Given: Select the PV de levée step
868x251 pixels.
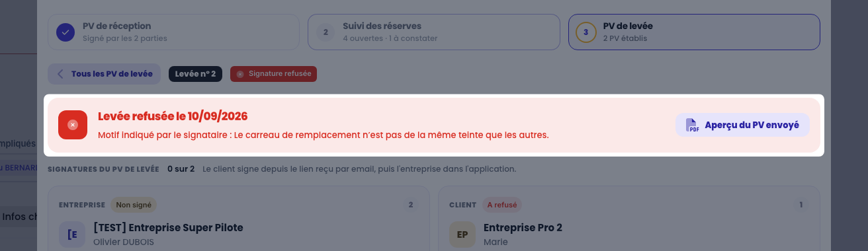Looking at the screenshot, I should pyautogui.click(x=694, y=32).
